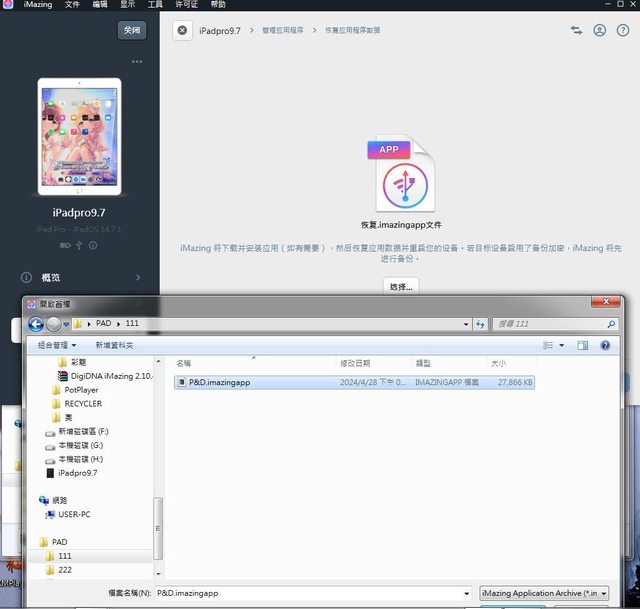Click the three-dot more options icon
640x609 pixels.
coord(137,62)
